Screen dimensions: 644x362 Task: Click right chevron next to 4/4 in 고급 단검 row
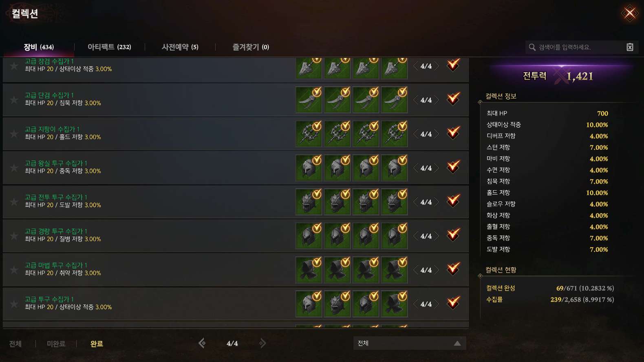click(436, 100)
